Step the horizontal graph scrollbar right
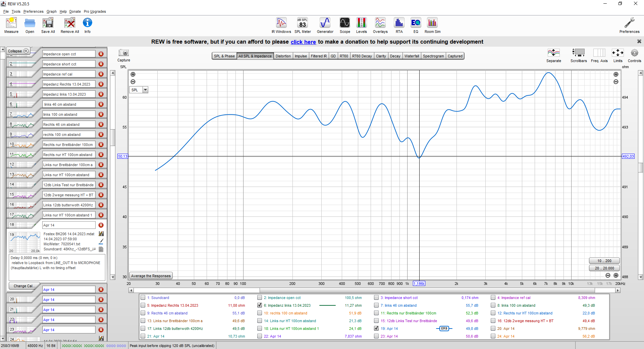Screen dimensions: 644x349 tap(618, 290)
